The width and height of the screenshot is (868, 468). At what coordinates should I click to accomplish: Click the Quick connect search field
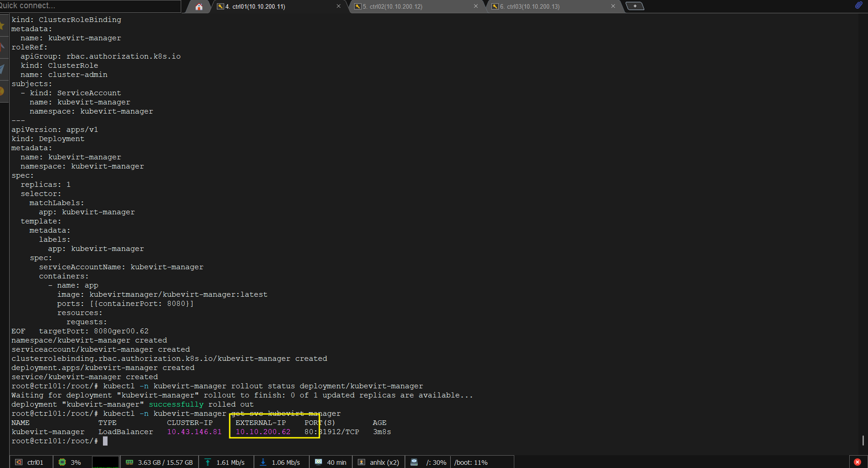click(x=90, y=5)
